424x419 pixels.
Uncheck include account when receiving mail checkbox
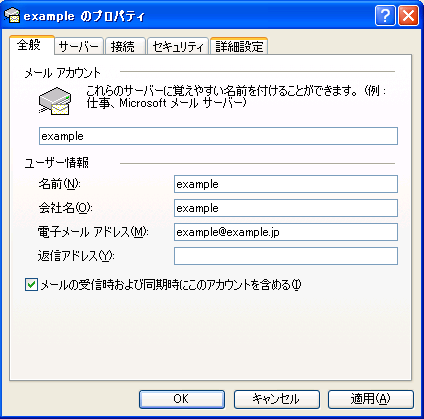(31, 285)
